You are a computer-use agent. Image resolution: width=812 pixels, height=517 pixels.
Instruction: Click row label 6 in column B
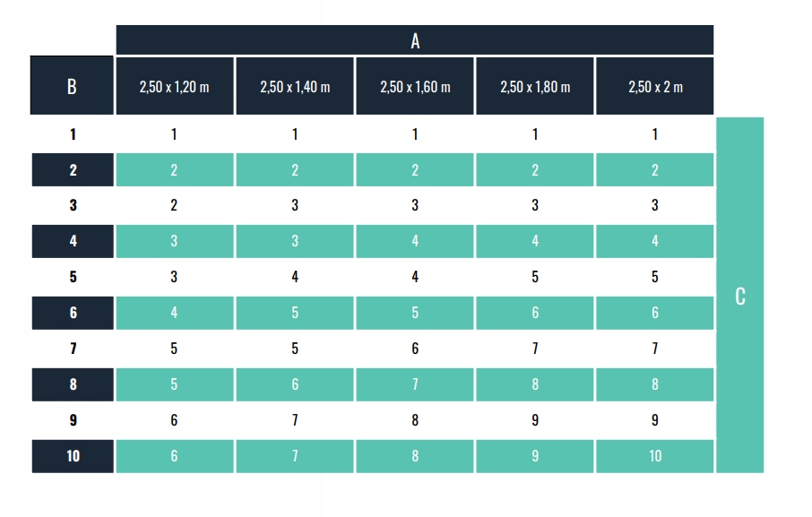click(x=73, y=313)
